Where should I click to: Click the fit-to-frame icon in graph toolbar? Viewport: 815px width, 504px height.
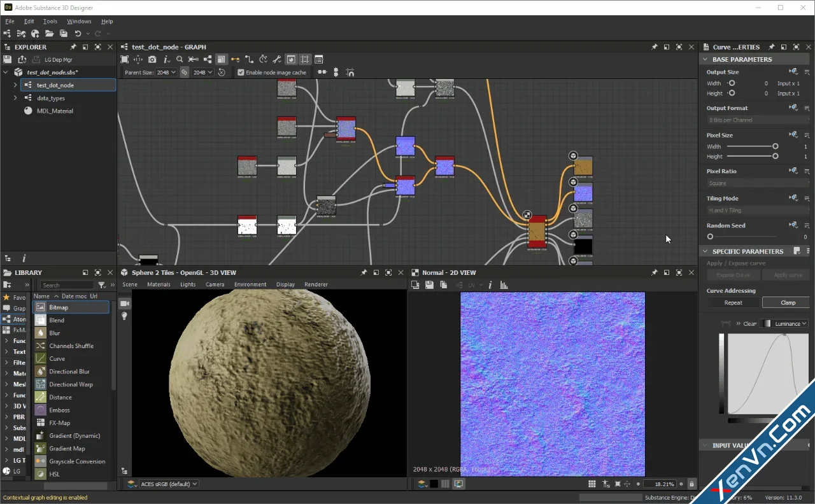[x=125, y=59]
